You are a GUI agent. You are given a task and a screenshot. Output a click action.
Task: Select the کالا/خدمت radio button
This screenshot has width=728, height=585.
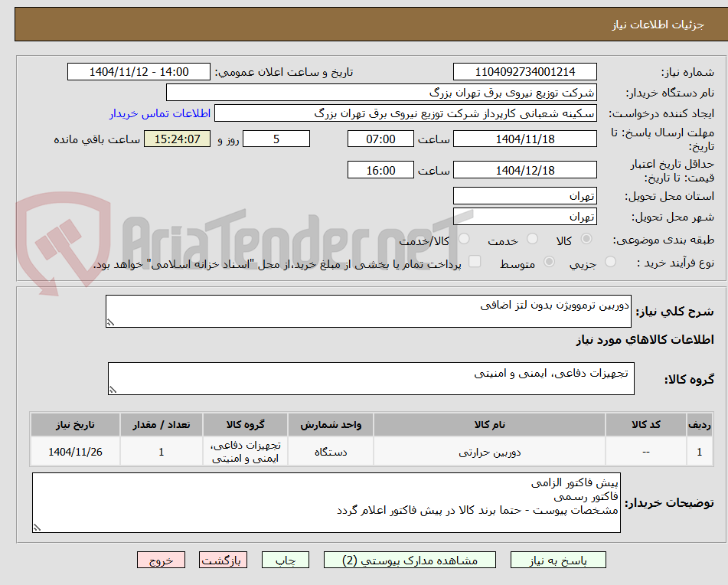coord(464,239)
